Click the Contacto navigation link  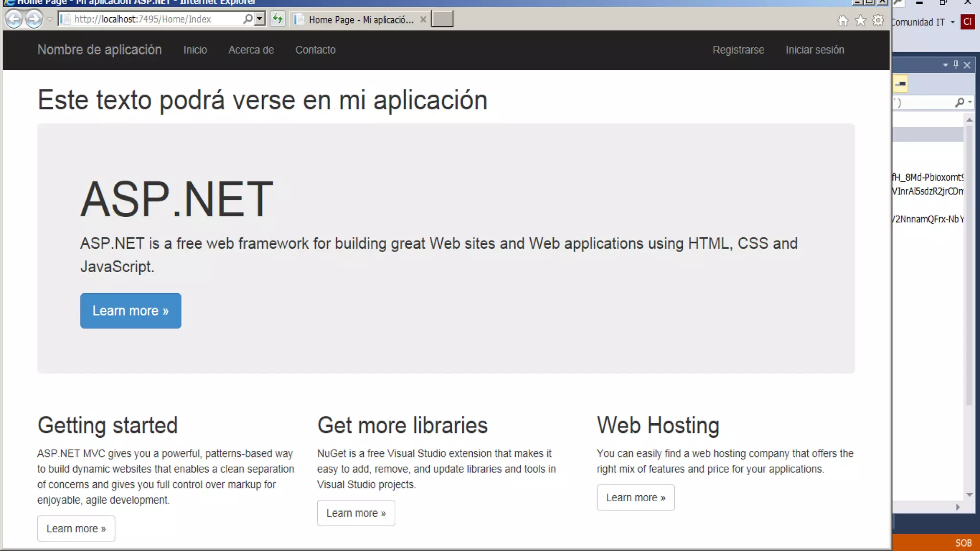pos(315,50)
